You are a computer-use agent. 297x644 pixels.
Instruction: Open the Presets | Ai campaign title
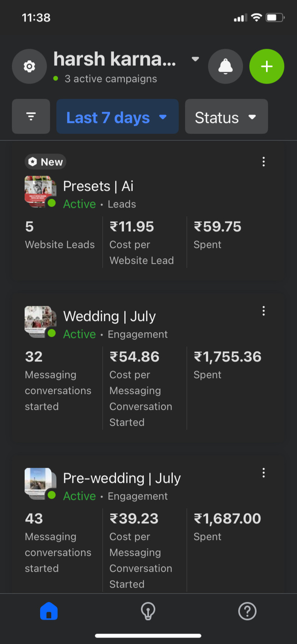98,186
